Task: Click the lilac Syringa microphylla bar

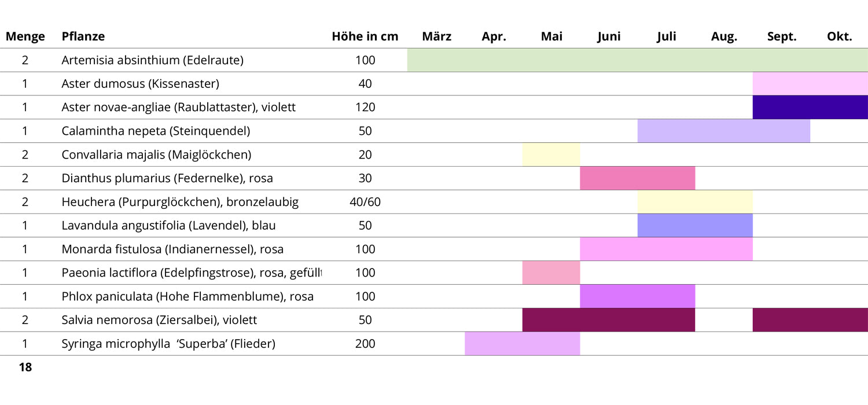Action: (522, 344)
